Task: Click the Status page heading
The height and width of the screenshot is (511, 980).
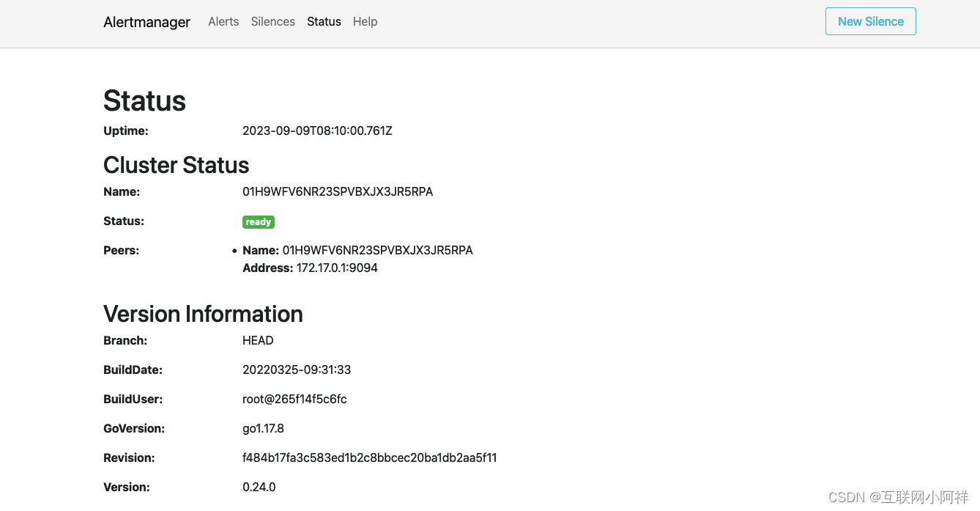Action: (144, 101)
